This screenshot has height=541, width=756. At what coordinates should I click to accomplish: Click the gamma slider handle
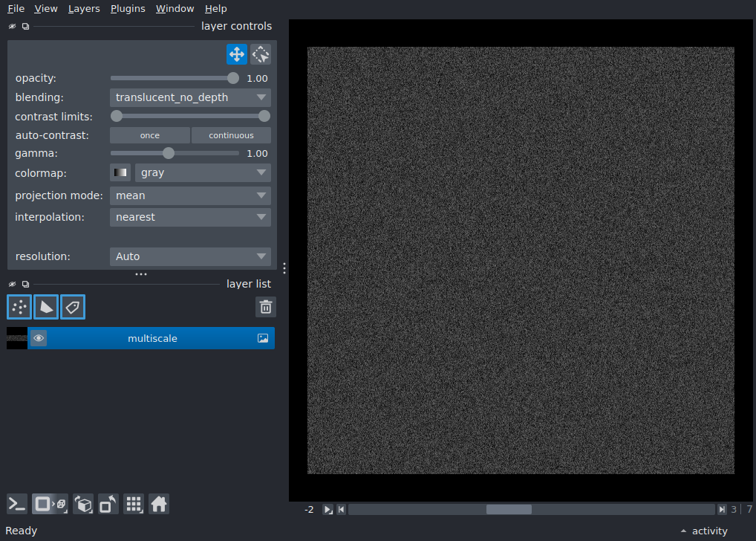(x=169, y=154)
